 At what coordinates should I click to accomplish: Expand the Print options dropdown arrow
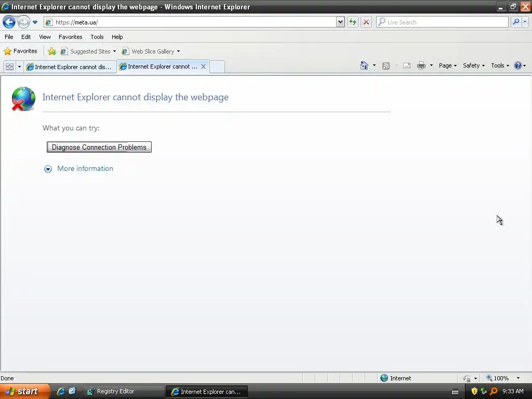[x=431, y=65]
